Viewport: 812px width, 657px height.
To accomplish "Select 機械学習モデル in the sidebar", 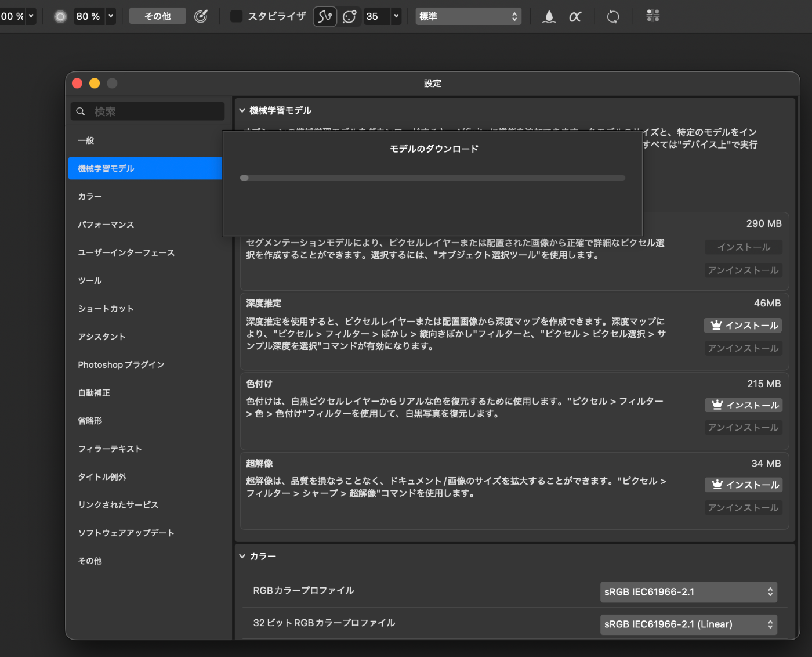I will (146, 168).
